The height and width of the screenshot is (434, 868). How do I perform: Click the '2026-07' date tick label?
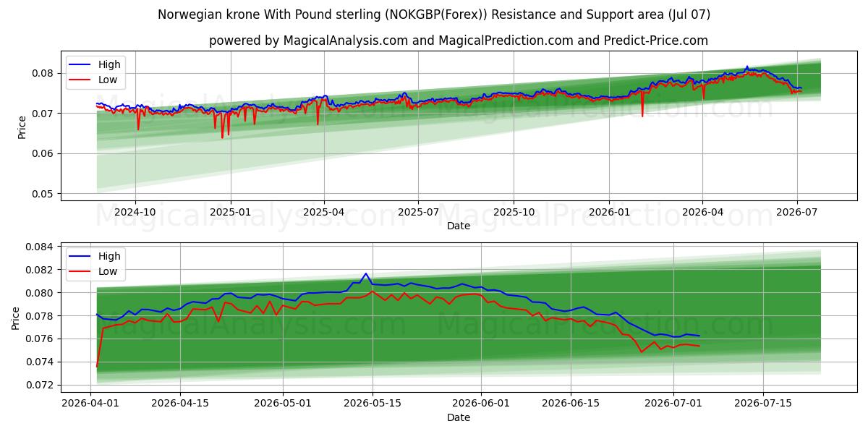[x=796, y=212]
